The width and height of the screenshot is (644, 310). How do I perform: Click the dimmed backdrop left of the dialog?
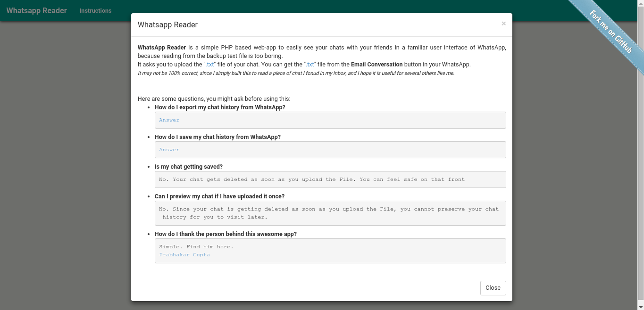[x=66, y=165]
